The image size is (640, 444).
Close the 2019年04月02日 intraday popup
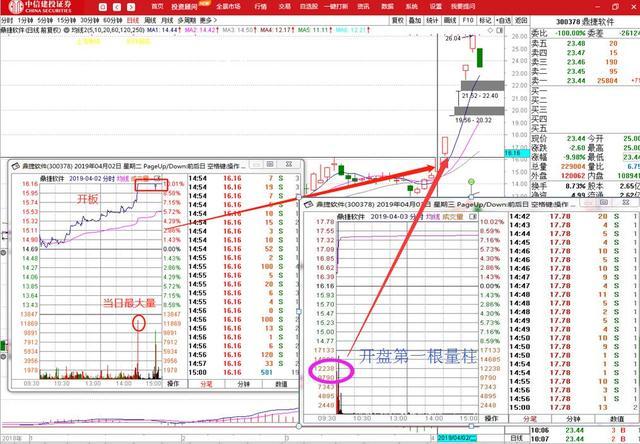pyautogui.click(x=289, y=164)
